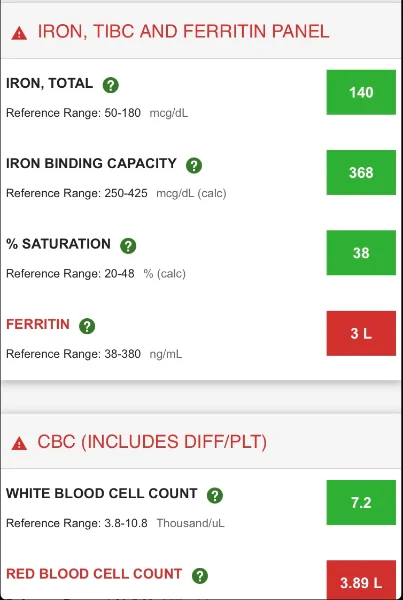Viewport: 403px width, 600px height.
Task: Click the green 38 saturation result box
Action: click(x=361, y=253)
